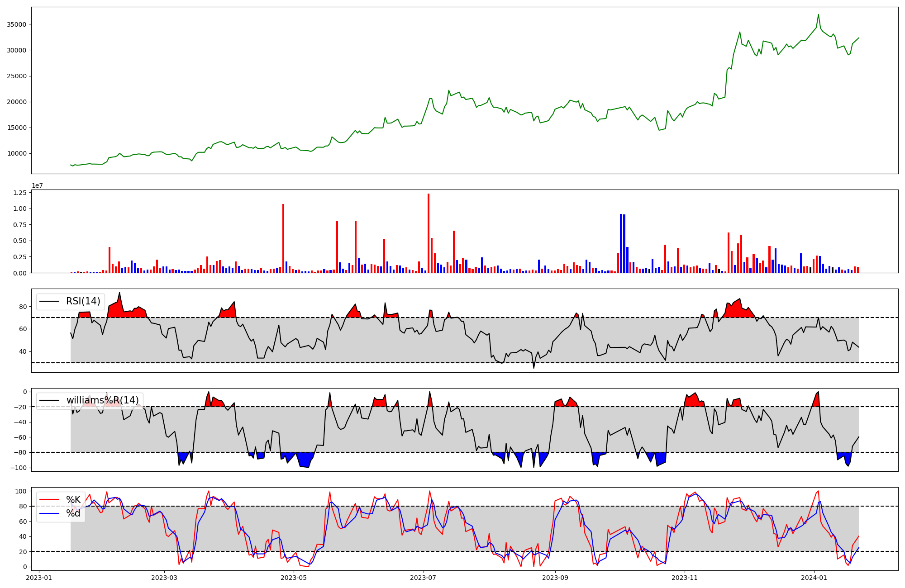Click the highest peak of the green price line
Screen dimensions: 905x588
click(x=818, y=15)
